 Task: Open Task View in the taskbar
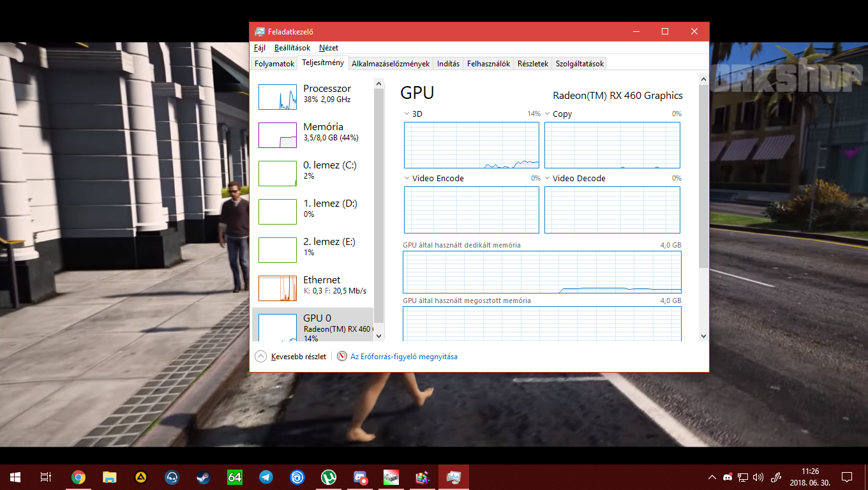(x=46, y=477)
